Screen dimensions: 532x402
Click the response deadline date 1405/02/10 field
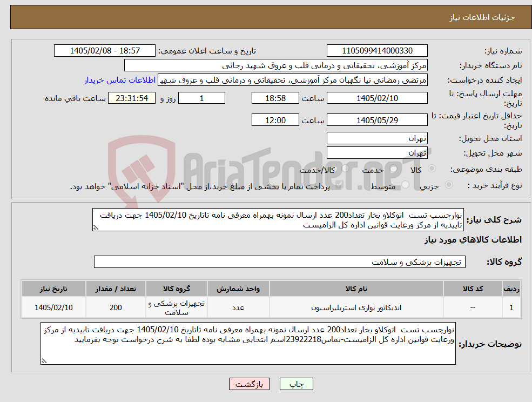click(377, 98)
